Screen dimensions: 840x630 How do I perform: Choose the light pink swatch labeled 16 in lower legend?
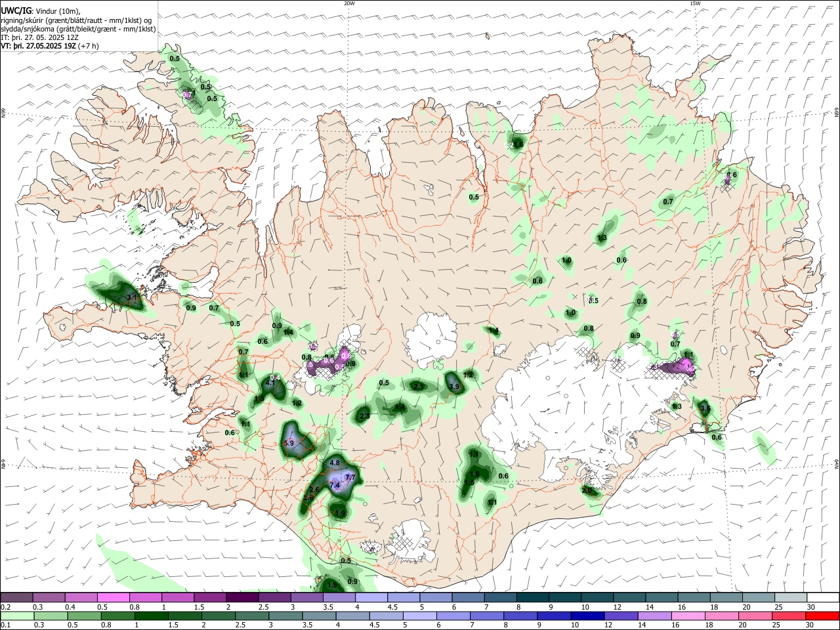[x=688, y=616]
